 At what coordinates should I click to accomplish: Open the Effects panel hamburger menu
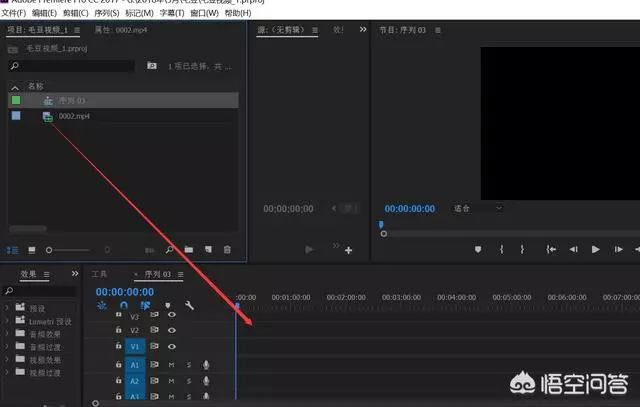point(47,274)
